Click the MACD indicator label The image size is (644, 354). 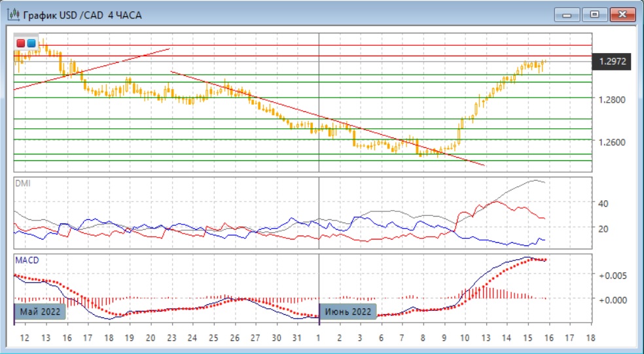click(27, 260)
